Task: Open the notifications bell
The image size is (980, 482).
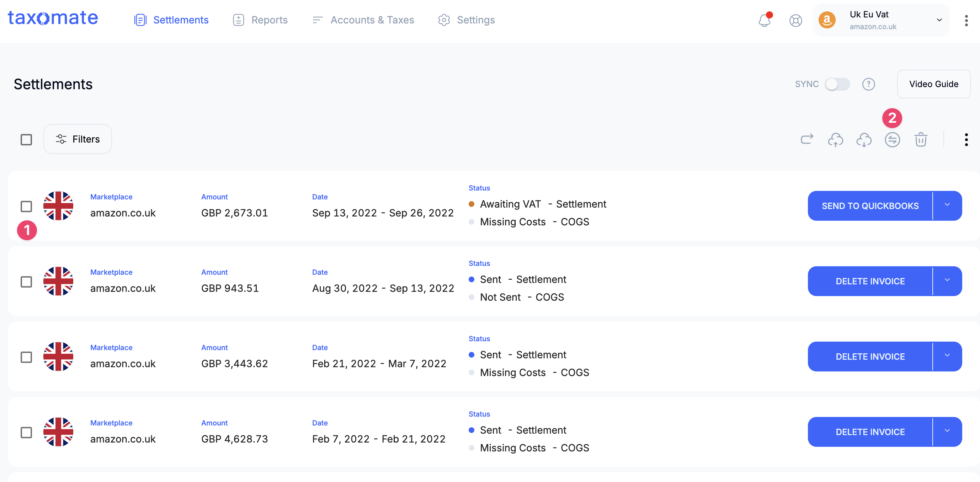Action: [765, 20]
